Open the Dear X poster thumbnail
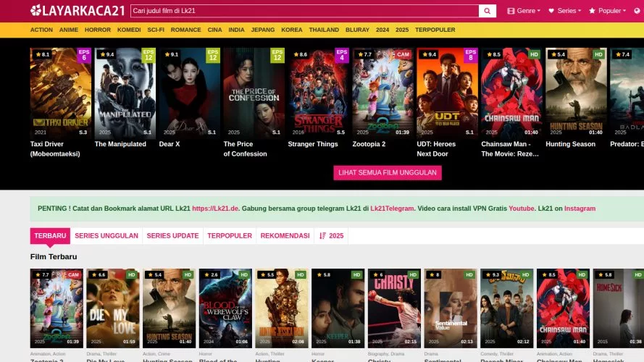 pos(188,93)
